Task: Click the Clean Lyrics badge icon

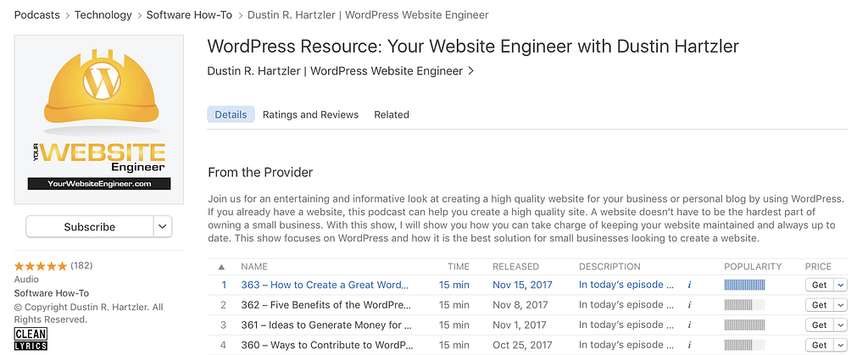Action: pos(31,339)
